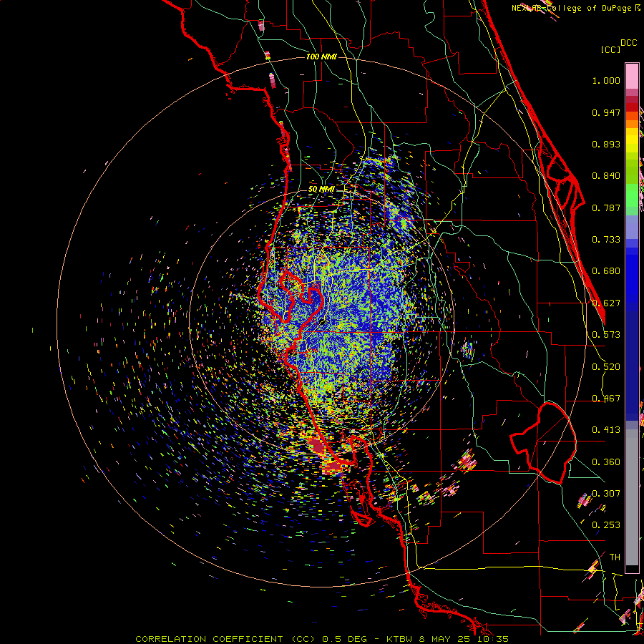Viewport: 644px width, 644px height.
Task: Click the 0.307 scale value
Action: pyautogui.click(x=606, y=494)
